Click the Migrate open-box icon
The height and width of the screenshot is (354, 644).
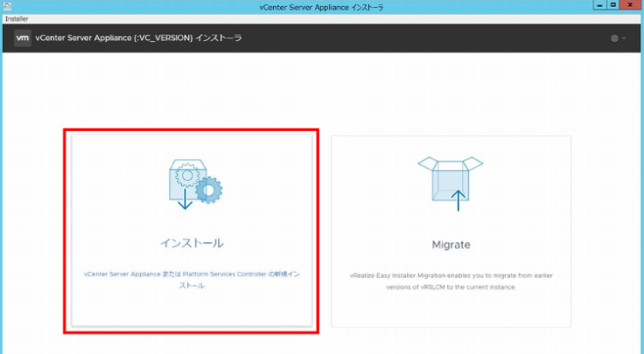tap(451, 184)
